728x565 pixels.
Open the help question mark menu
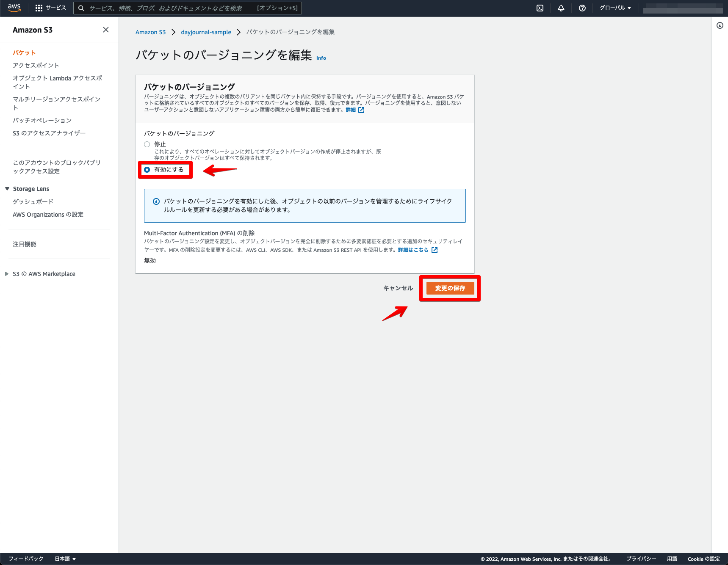coord(582,8)
